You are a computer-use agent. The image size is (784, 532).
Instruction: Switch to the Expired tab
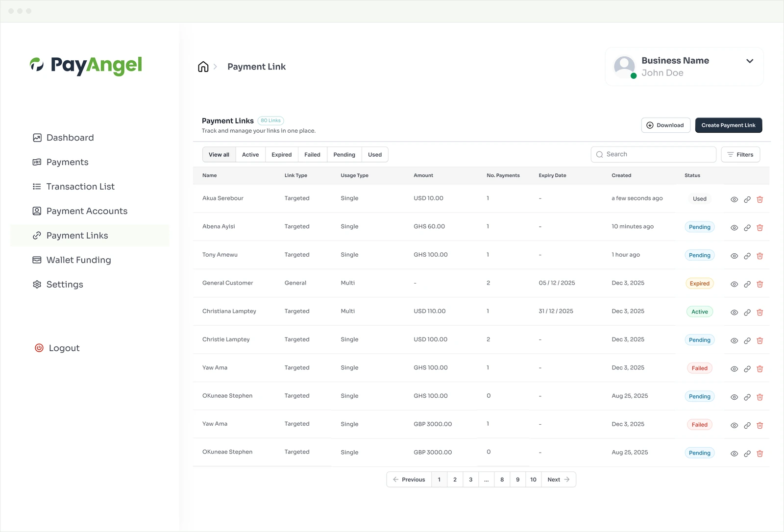click(x=282, y=154)
